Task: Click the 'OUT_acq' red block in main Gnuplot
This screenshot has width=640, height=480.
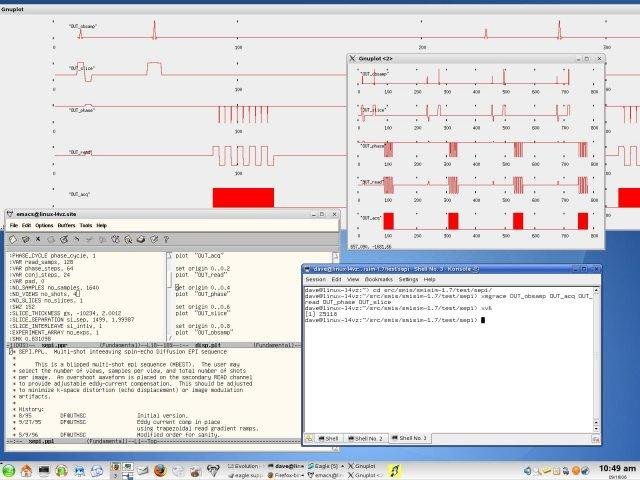Action: pyautogui.click(x=243, y=198)
